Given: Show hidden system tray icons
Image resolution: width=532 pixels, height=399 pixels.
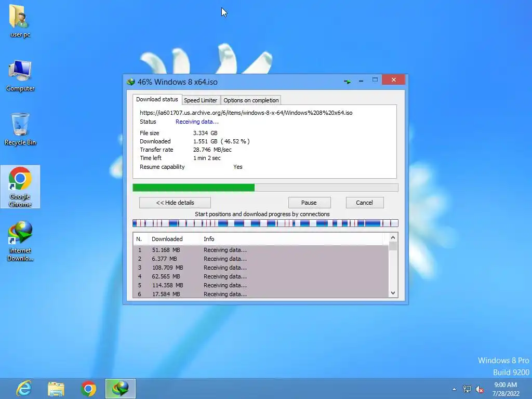Looking at the screenshot, I should 454,389.
